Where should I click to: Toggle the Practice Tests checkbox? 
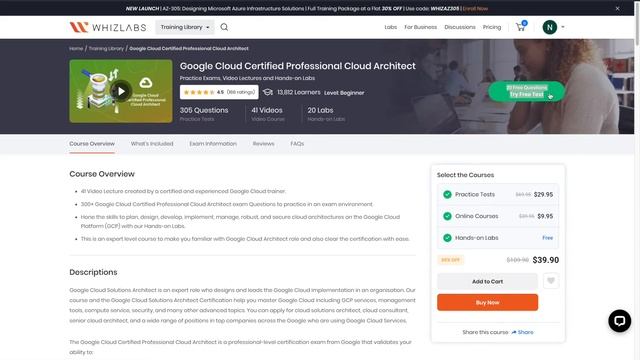click(447, 195)
